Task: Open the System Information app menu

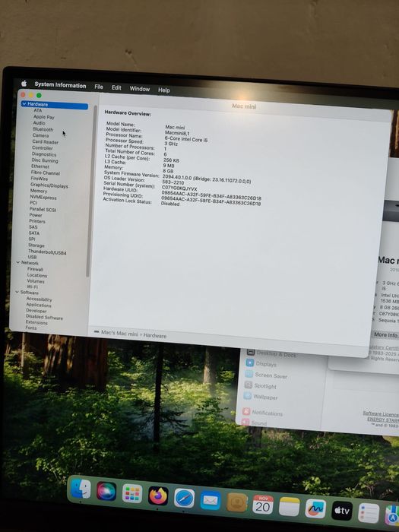Action: tap(60, 85)
